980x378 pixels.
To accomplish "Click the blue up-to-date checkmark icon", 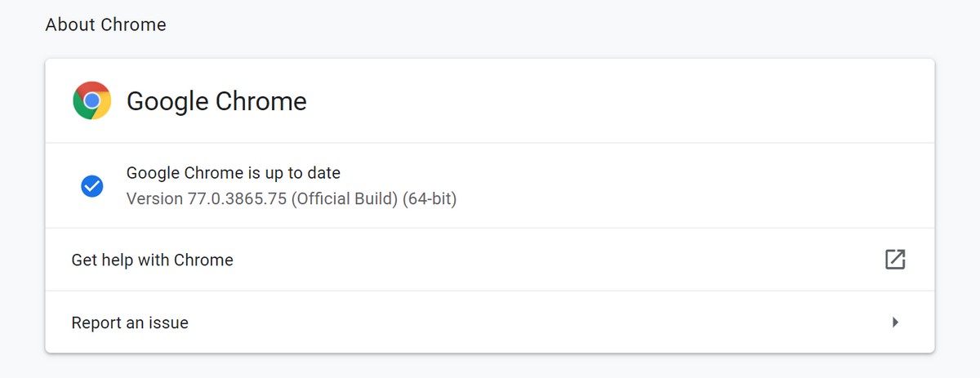I will point(91,186).
